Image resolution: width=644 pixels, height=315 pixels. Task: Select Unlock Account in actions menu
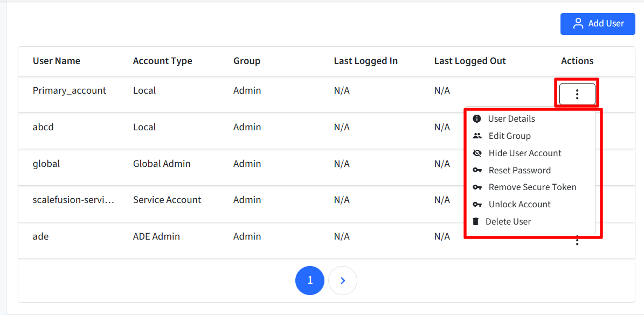tap(519, 204)
